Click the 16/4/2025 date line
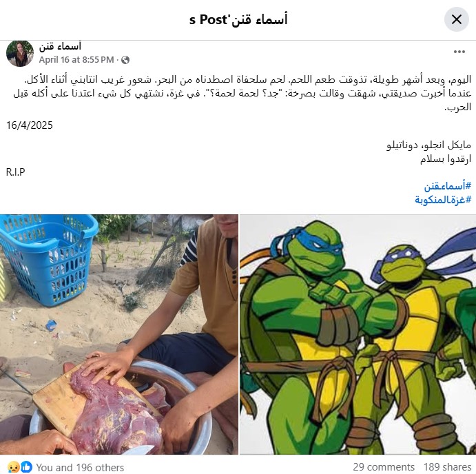 pyautogui.click(x=30, y=125)
